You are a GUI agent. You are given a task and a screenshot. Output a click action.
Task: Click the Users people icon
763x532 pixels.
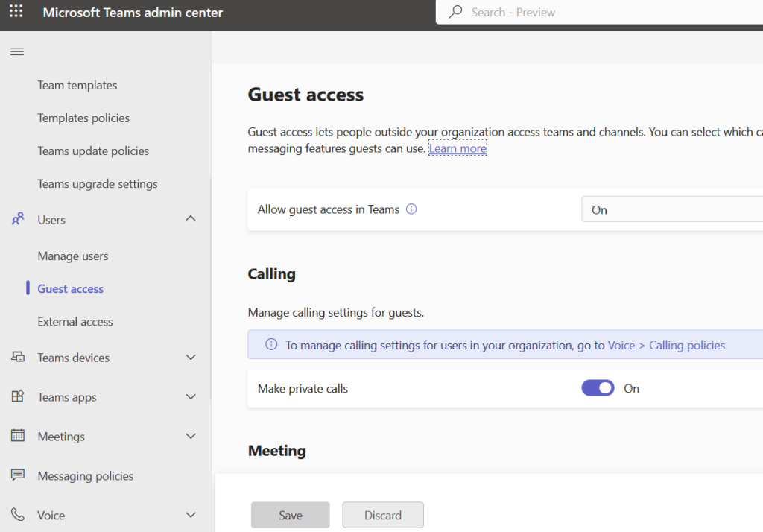(18, 219)
